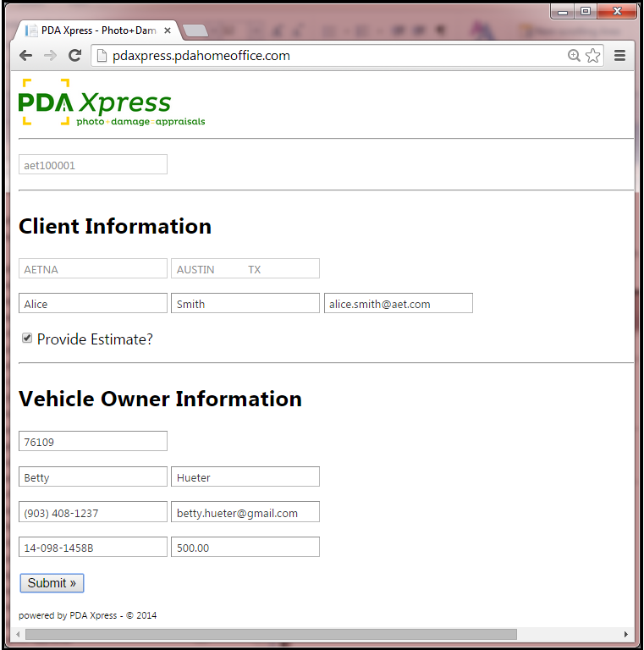Viewport: 644px width, 650px height.
Task: Edit the 14-098-1458B claim field
Action: pyautogui.click(x=93, y=548)
